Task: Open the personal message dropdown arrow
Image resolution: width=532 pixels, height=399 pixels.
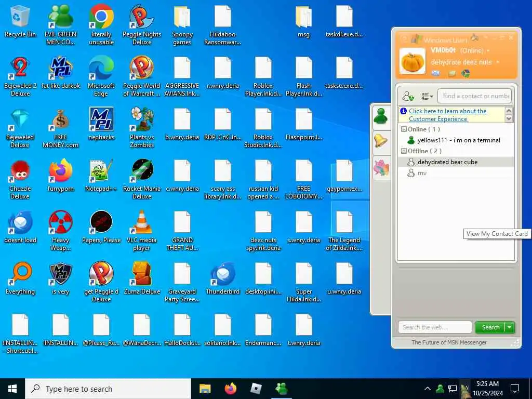Action: tap(498, 62)
